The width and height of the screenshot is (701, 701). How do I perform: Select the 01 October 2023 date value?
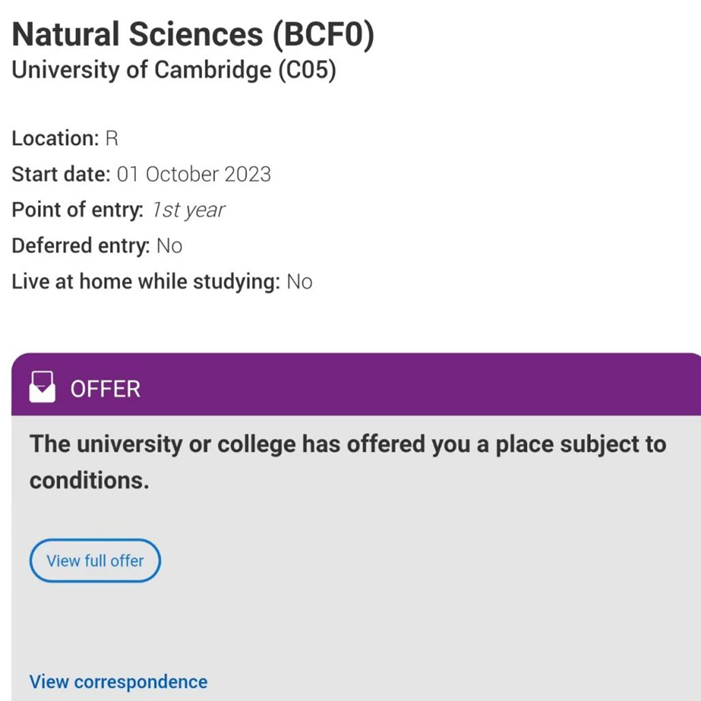tap(194, 174)
